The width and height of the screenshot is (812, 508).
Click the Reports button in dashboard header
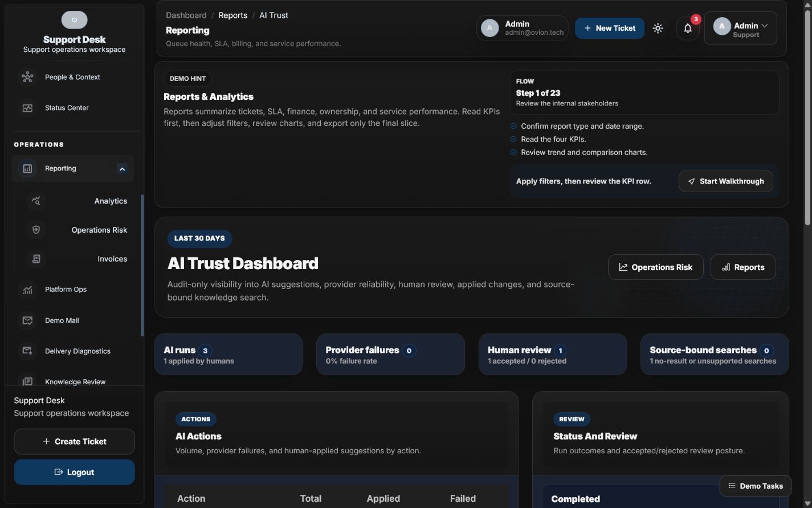click(x=743, y=267)
